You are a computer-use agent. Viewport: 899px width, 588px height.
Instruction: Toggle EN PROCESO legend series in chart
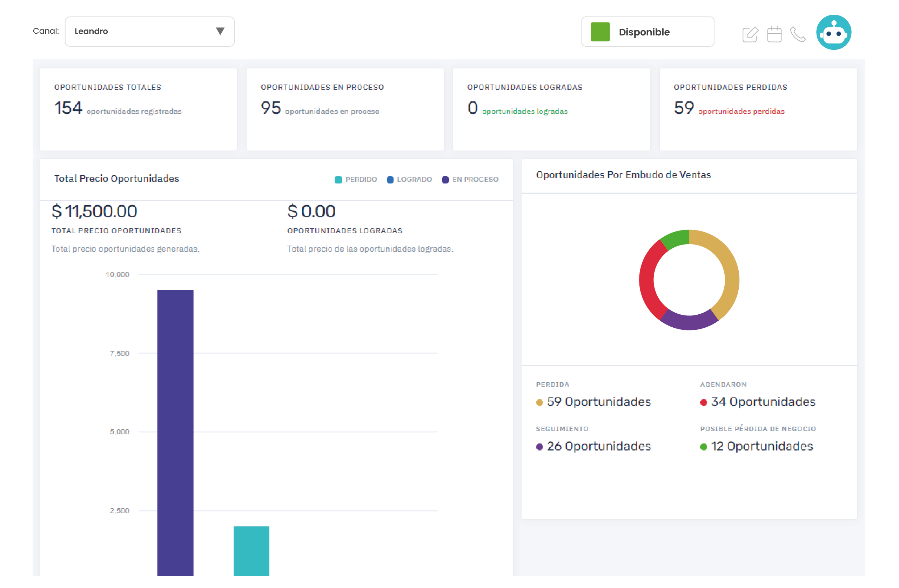[470, 180]
